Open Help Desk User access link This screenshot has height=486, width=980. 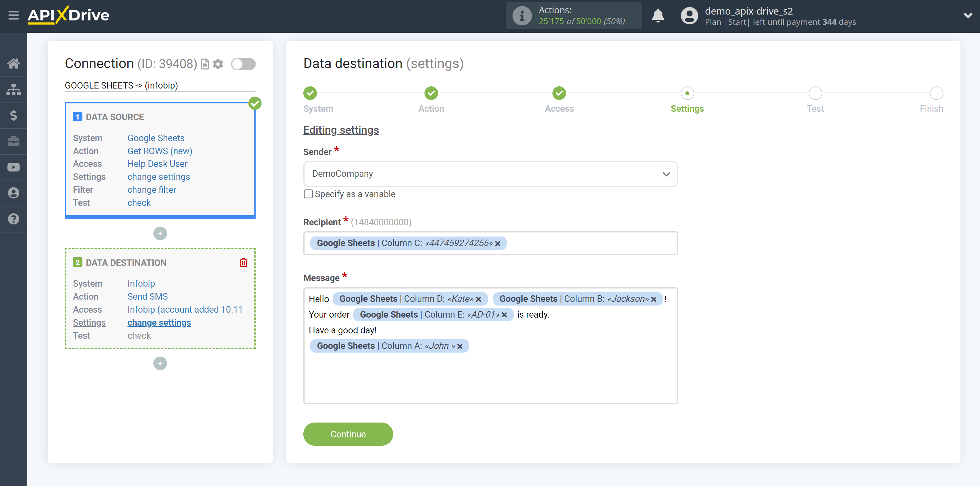(157, 164)
